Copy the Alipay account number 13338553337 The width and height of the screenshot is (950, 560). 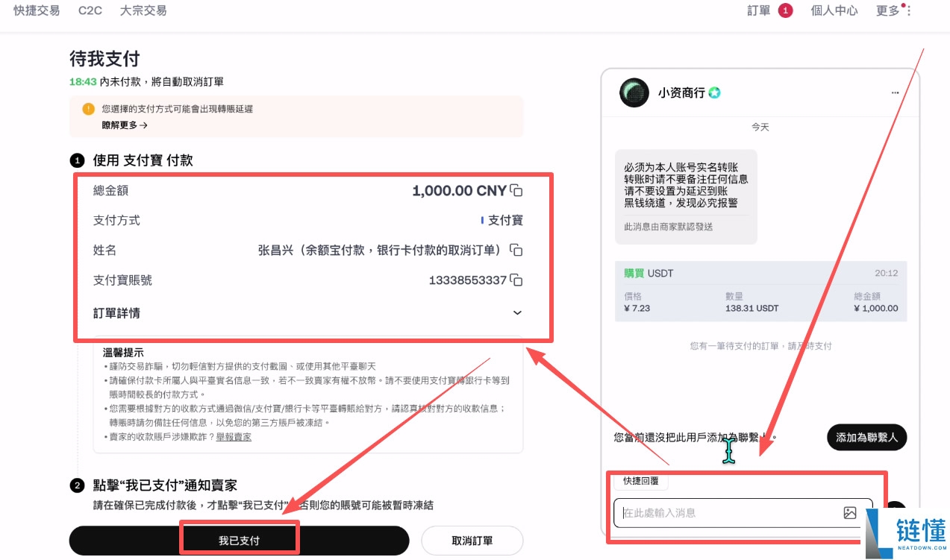coord(516,280)
